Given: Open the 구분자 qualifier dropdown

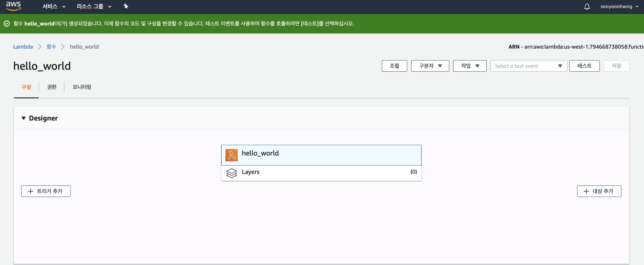Looking at the screenshot, I should 430,66.
